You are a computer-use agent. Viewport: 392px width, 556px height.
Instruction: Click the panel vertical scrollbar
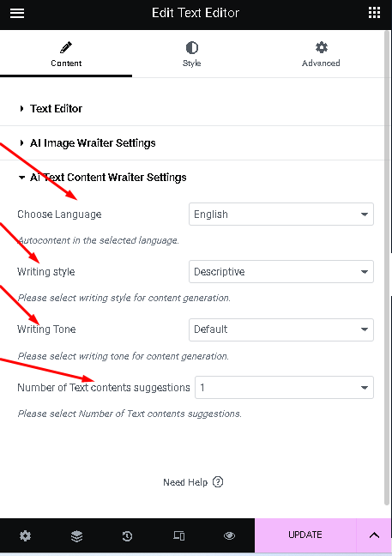[388, 268]
